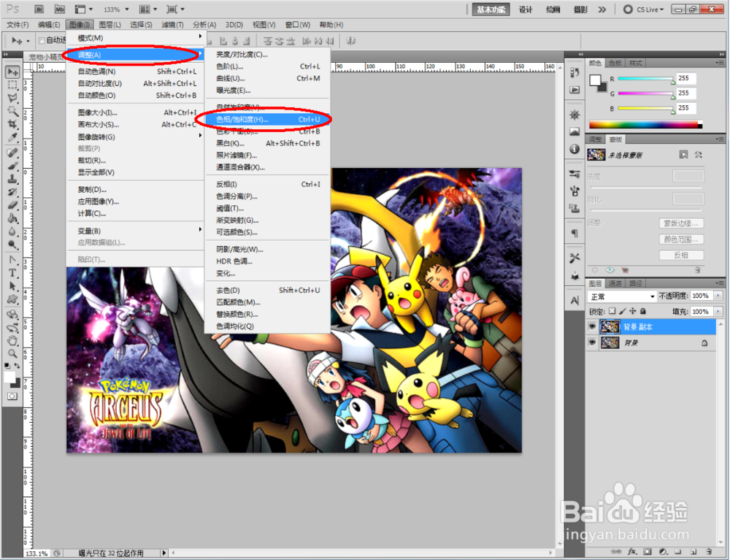730x560 pixels.
Task: Open the 填充 fill slider arrow
Action: (718, 312)
